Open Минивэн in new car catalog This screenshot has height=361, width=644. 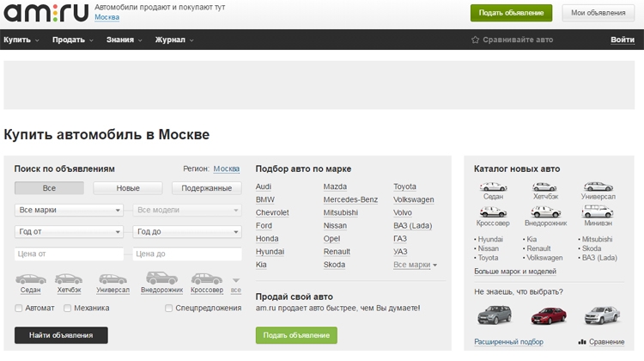(x=598, y=217)
